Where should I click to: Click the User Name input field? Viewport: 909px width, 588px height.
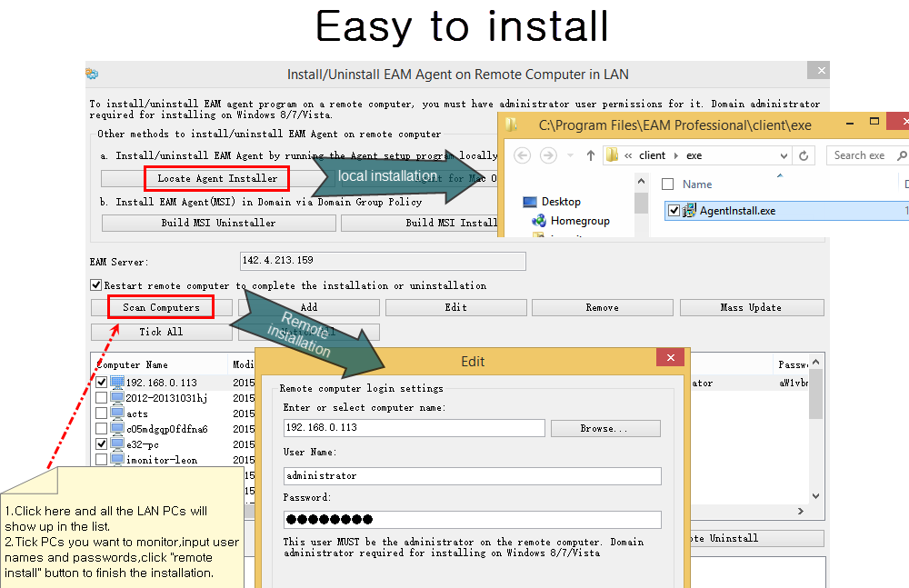(x=472, y=475)
